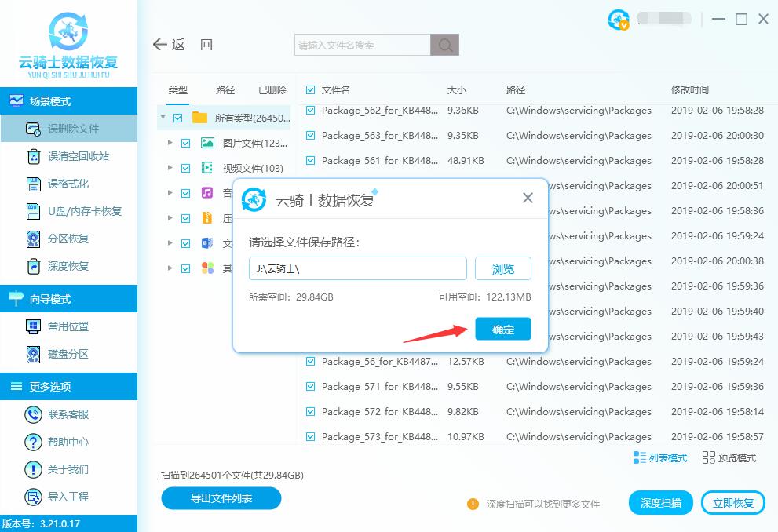Uncheck Package_572_for_KB448 file checkbox
Screen dimensions: 778x532
click(311, 411)
